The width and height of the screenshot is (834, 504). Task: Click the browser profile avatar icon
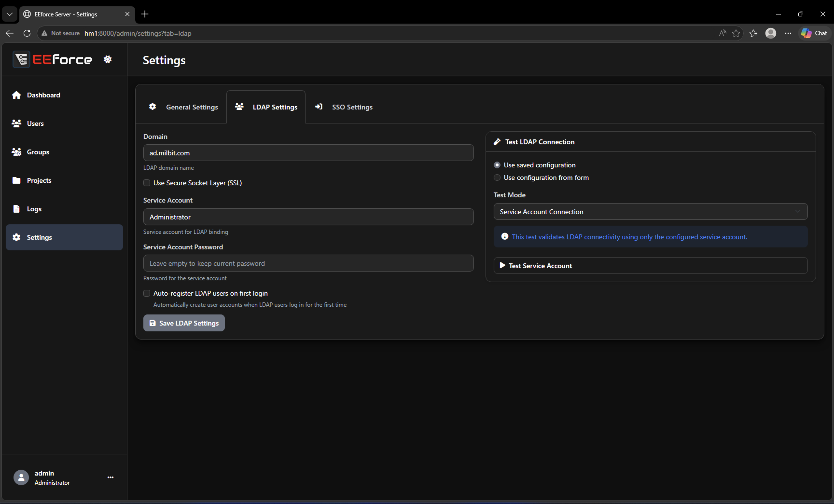[x=771, y=33]
